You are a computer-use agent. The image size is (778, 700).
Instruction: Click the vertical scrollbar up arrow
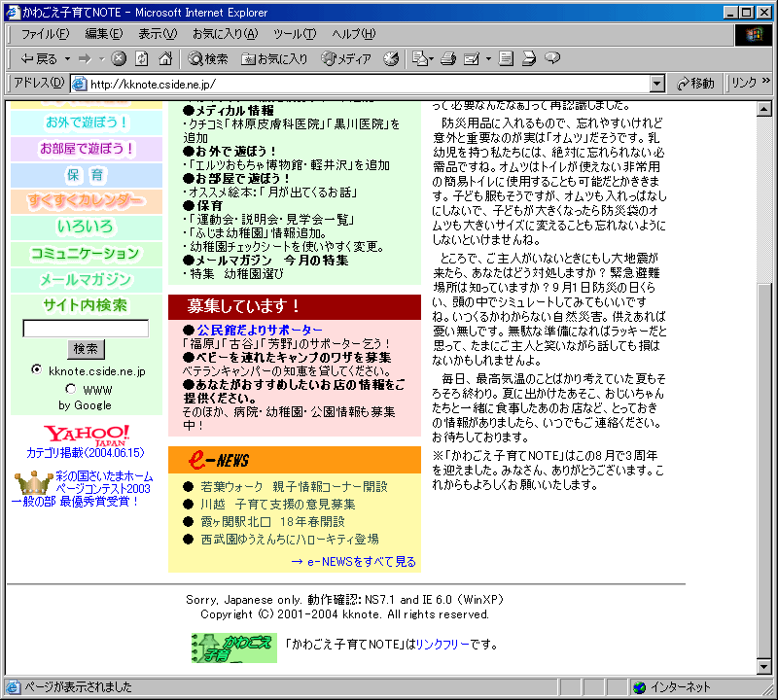pyautogui.click(x=764, y=109)
